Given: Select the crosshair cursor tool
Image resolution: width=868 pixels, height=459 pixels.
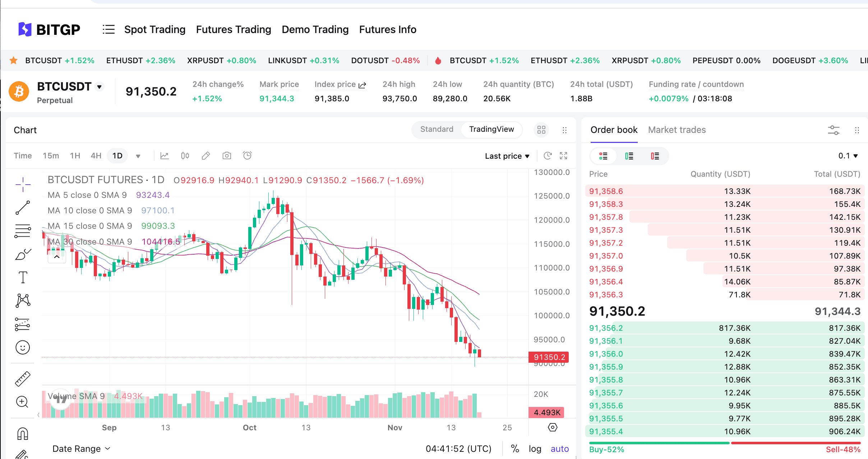Looking at the screenshot, I should coord(22,184).
